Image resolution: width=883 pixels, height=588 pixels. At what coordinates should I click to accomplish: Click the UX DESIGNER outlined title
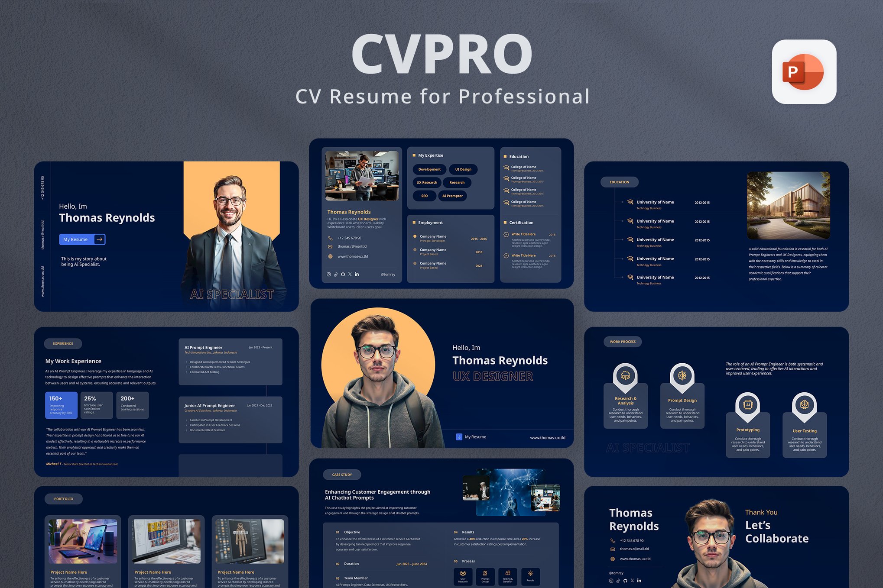[493, 377]
